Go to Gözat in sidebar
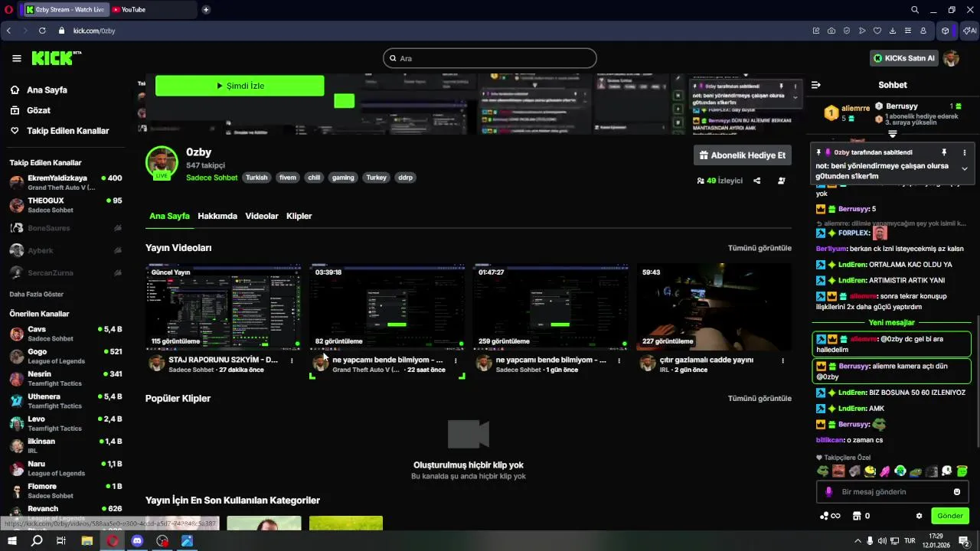Viewport: 980px width, 551px height. pos(38,110)
